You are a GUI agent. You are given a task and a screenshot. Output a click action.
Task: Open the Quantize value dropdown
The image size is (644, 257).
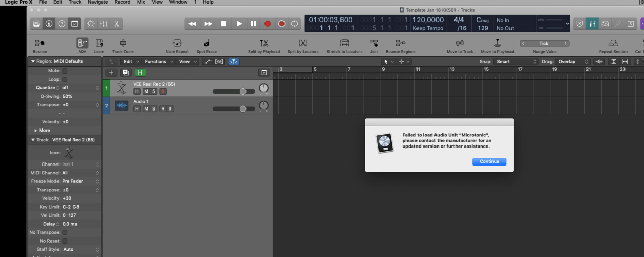80,88
